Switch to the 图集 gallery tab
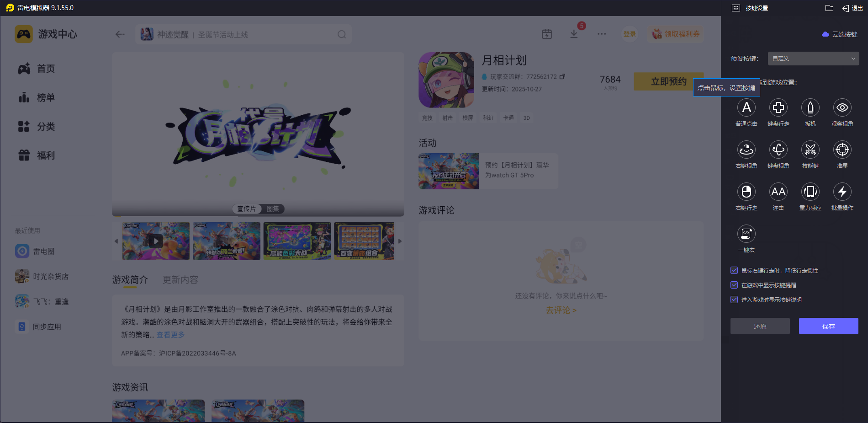The height and width of the screenshot is (423, 868). (273, 209)
